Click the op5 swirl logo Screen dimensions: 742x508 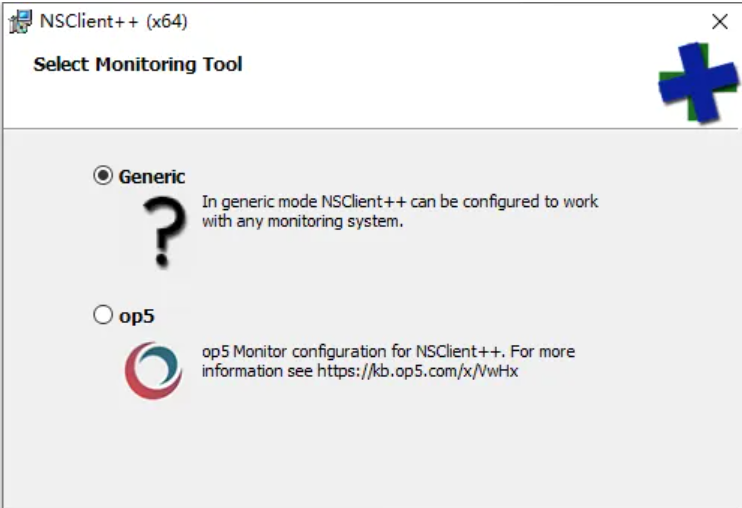pyautogui.click(x=153, y=370)
